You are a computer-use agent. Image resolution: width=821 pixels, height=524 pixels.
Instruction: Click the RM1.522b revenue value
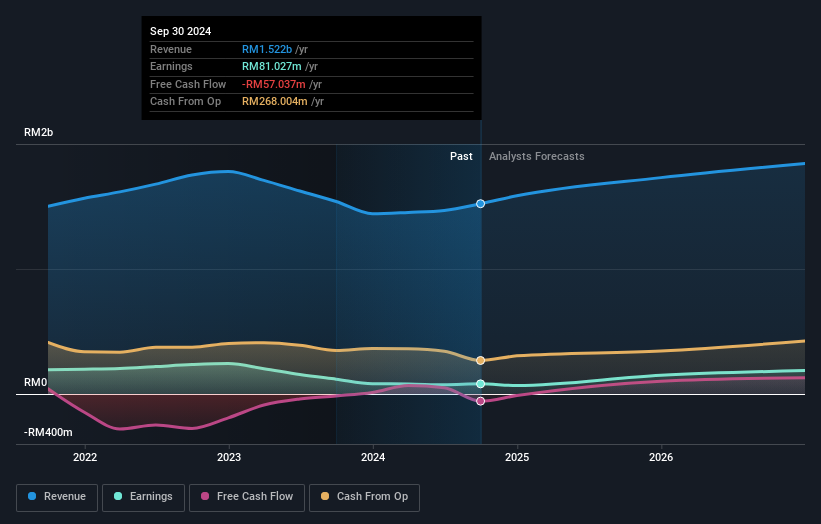pos(267,49)
